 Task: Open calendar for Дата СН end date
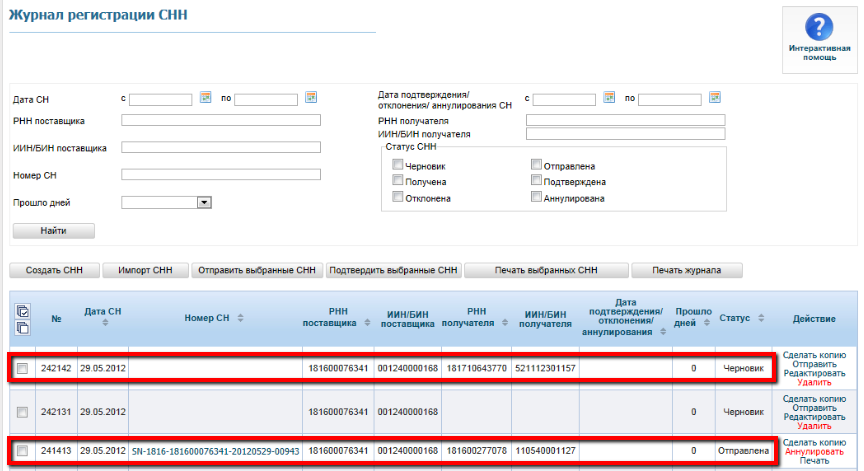(x=310, y=97)
